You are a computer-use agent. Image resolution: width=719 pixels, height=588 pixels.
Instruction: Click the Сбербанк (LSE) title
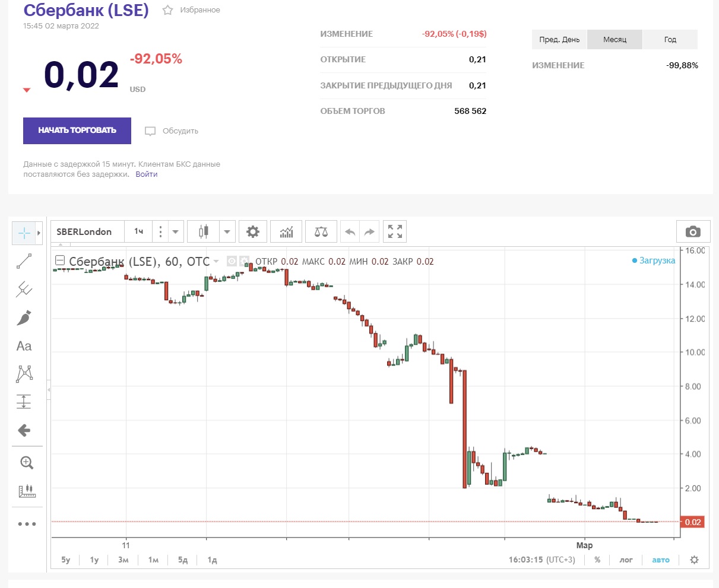[86, 10]
